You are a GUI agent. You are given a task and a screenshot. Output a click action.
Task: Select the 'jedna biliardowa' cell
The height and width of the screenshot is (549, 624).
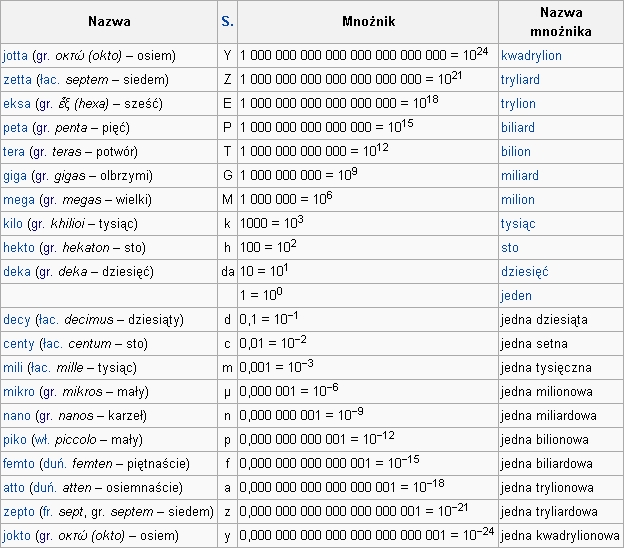pyautogui.click(x=561, y=464)
